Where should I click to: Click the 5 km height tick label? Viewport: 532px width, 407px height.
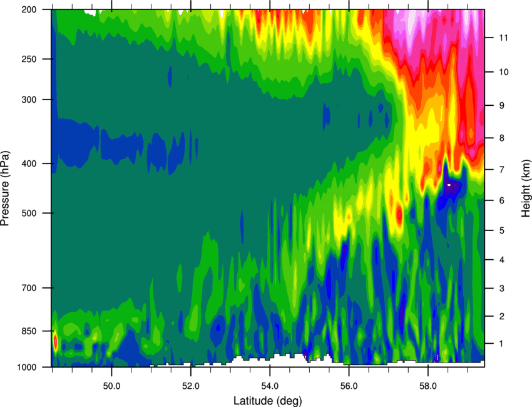[x=501, y=230]
